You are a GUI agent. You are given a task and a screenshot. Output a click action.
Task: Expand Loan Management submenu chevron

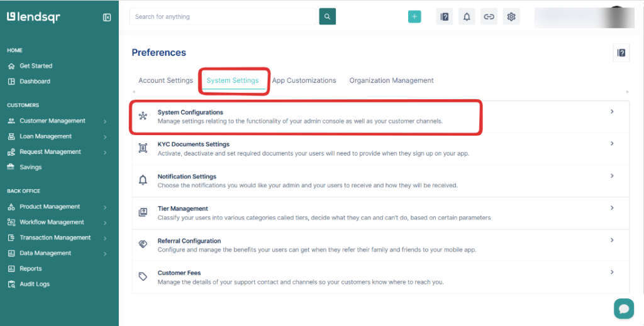(x=105, y=137)
